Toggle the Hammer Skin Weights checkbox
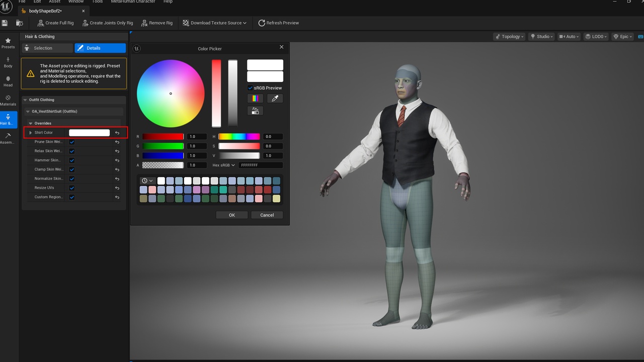The height and width of the screenshot is (362, 644). click(x=72, y=160)
